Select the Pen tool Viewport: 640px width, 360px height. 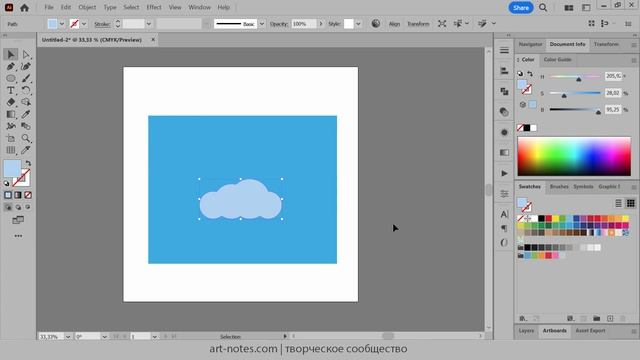[11, 67]
